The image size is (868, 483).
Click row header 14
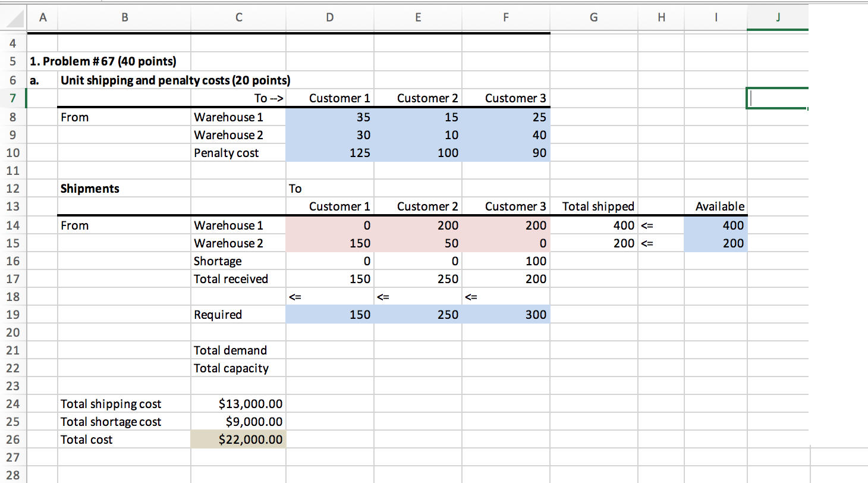pyautogui.click(x=13, y=225)
